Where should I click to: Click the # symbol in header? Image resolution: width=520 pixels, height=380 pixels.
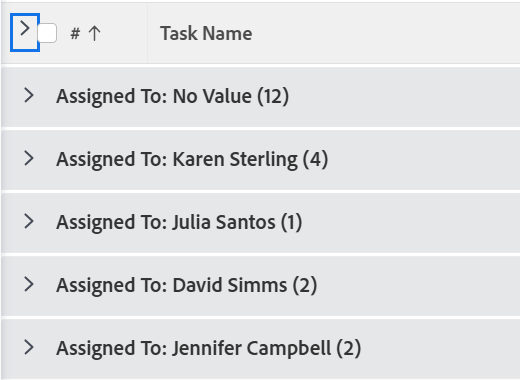pos(75,33)
